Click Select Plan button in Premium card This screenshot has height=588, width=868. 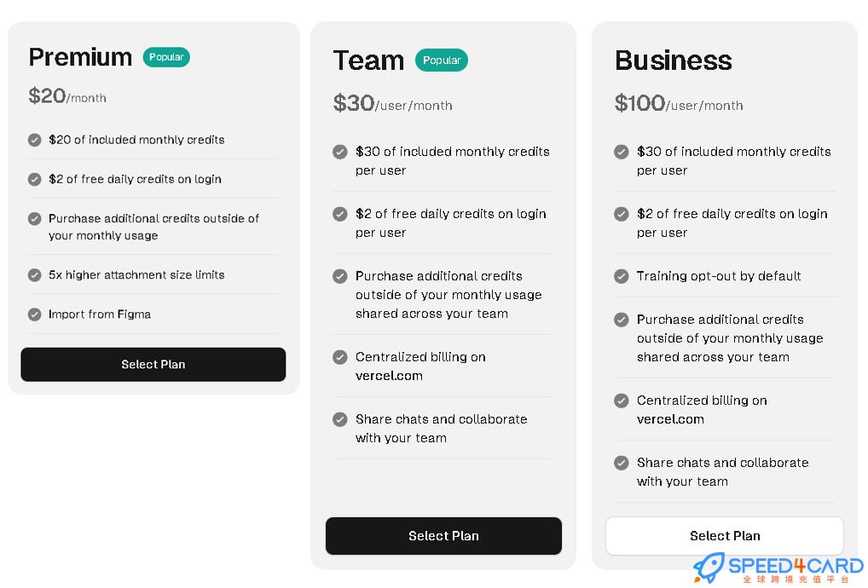pos(153,364)
